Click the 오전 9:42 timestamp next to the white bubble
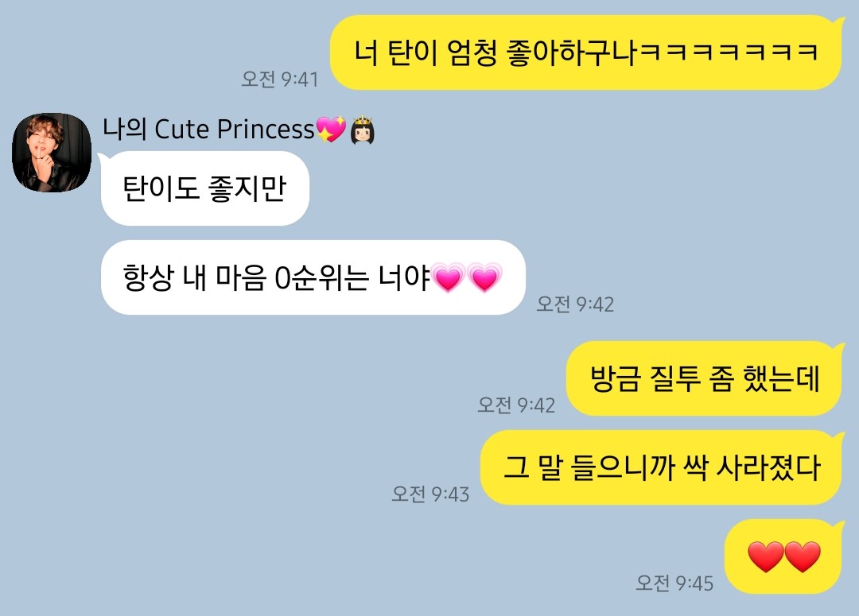This screenshot has width=859, height=616. click(575, 304)
